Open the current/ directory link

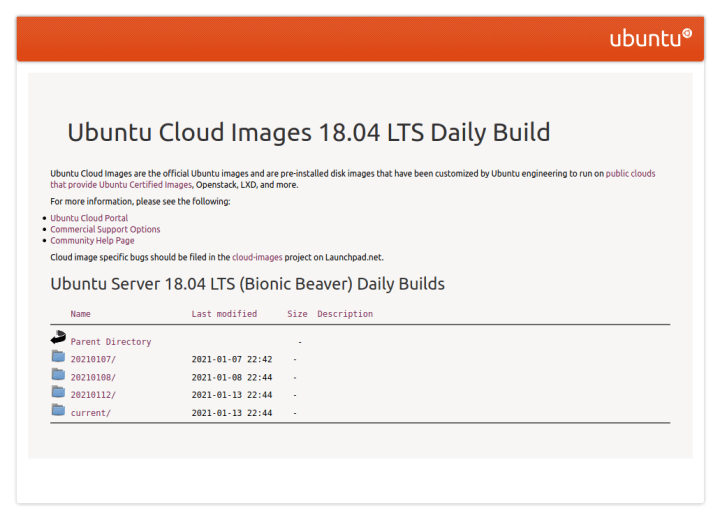click(x=90, y=413)
